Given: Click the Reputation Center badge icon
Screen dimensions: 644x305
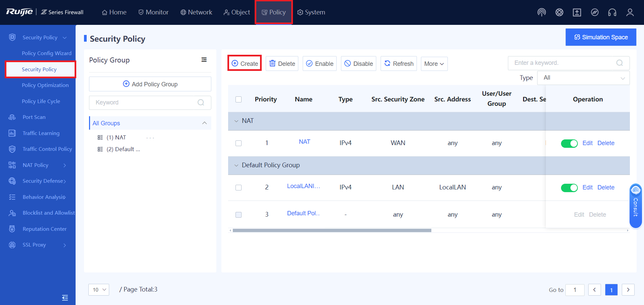Looking at the screenshot, I should point(12,229).
